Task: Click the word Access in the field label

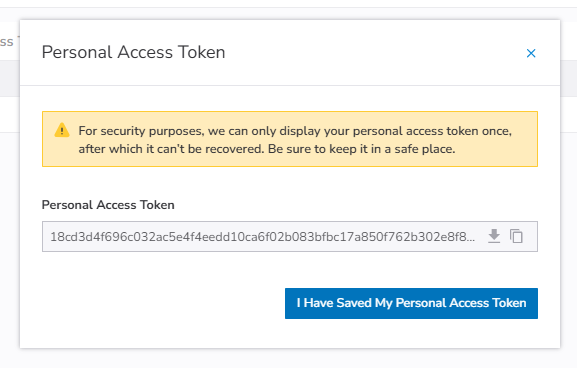Action: tap(116, 205)
